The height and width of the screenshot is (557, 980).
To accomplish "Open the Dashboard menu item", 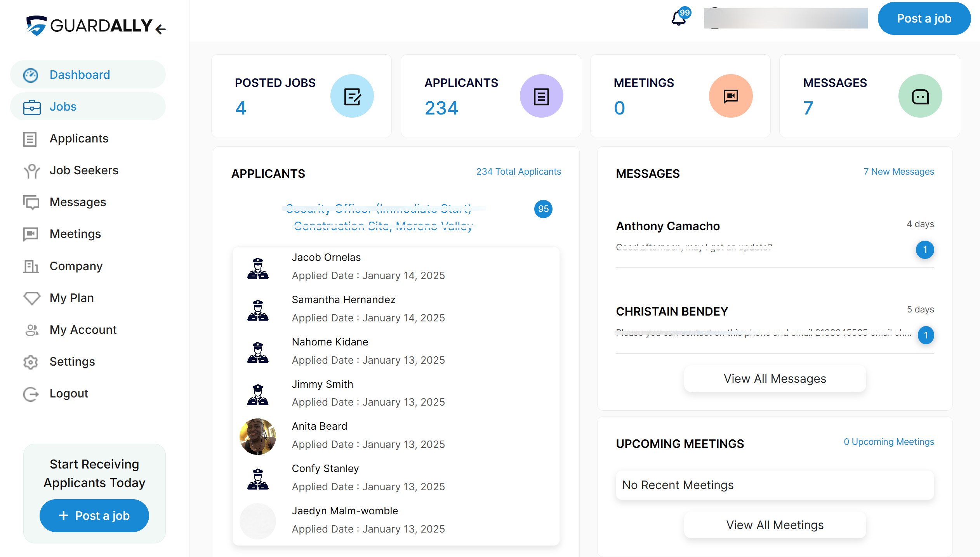I will [x=80, y=75].
